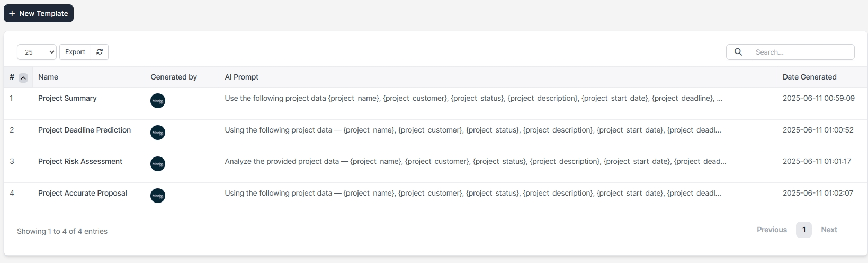The height and width of the screenshot is (263, 868).
Task: Open the Project Risk Assessment template
Action: [80, 161]
